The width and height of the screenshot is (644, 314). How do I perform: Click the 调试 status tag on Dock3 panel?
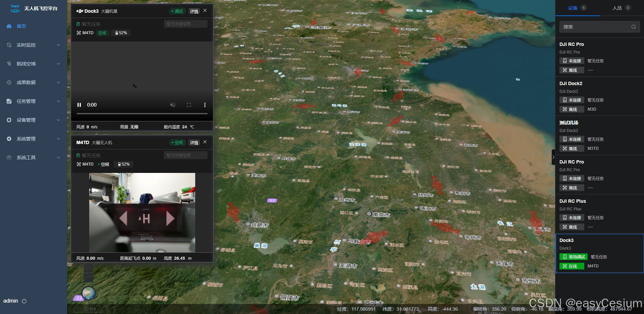(177, 11)
